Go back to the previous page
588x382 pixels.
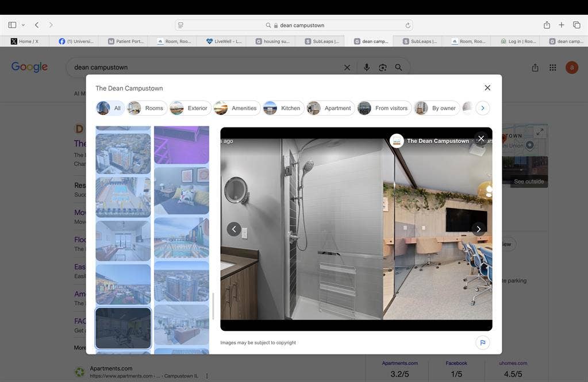37,25
